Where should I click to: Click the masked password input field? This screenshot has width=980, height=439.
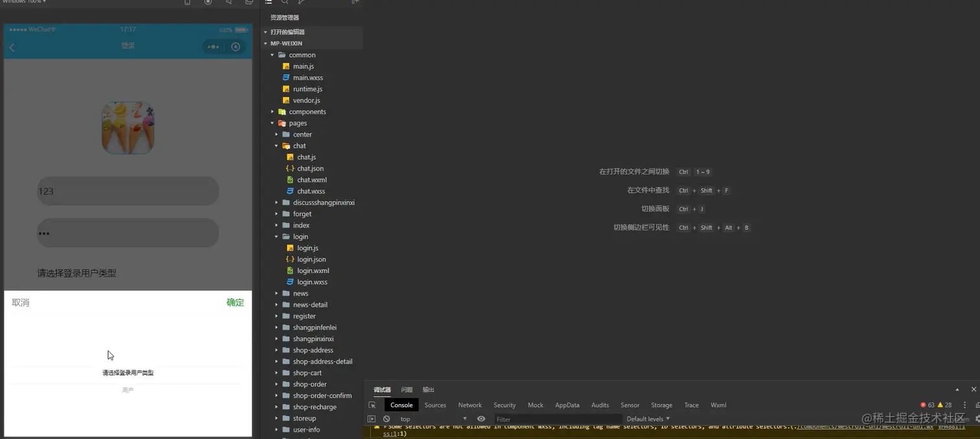pyautogui.click(x=128, y=233)
